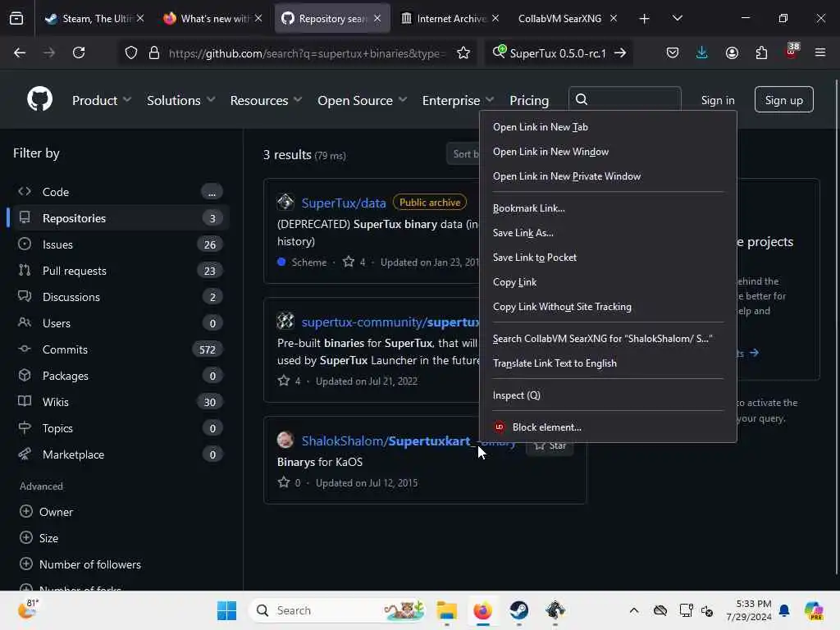Filter results by Pull requests

click(119, 271)
